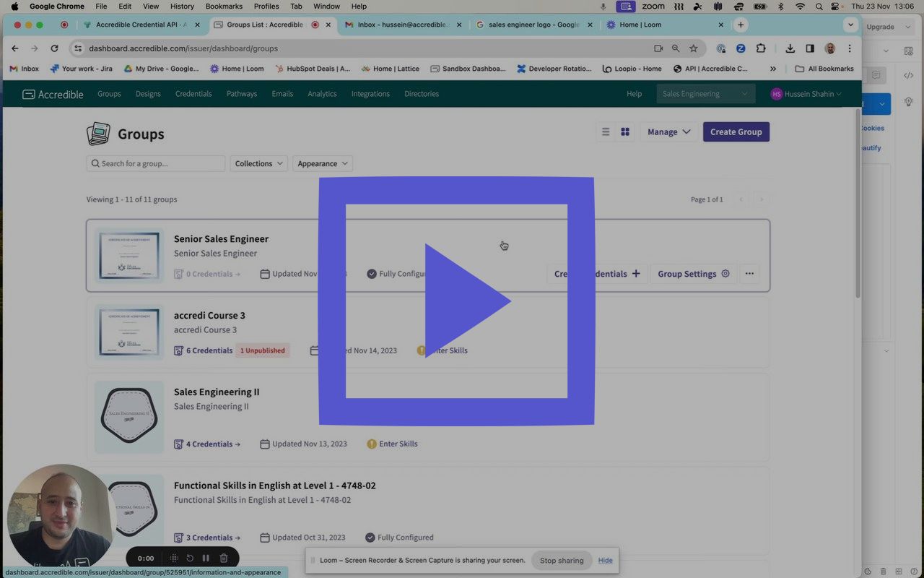The width and height of the screenshot is (924, 578).
Task: Go to the previous page of groups
Action: pyautogui.click(x=741, y=199)
